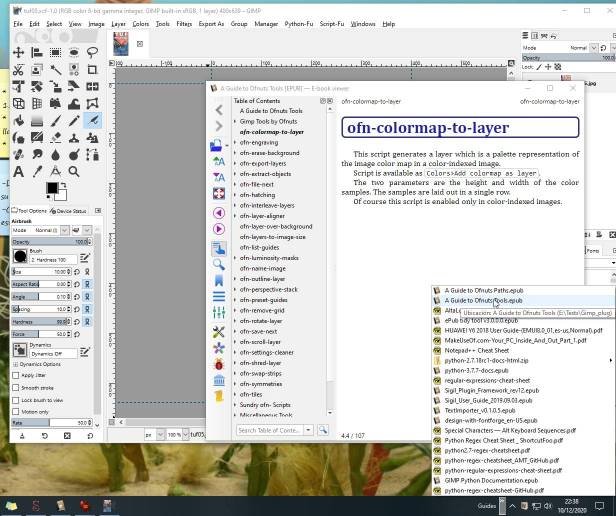The width and height of the screenshot is (616, 516).
Task: Pick the Zoom magnifier tool
Action: pos(75,171)
